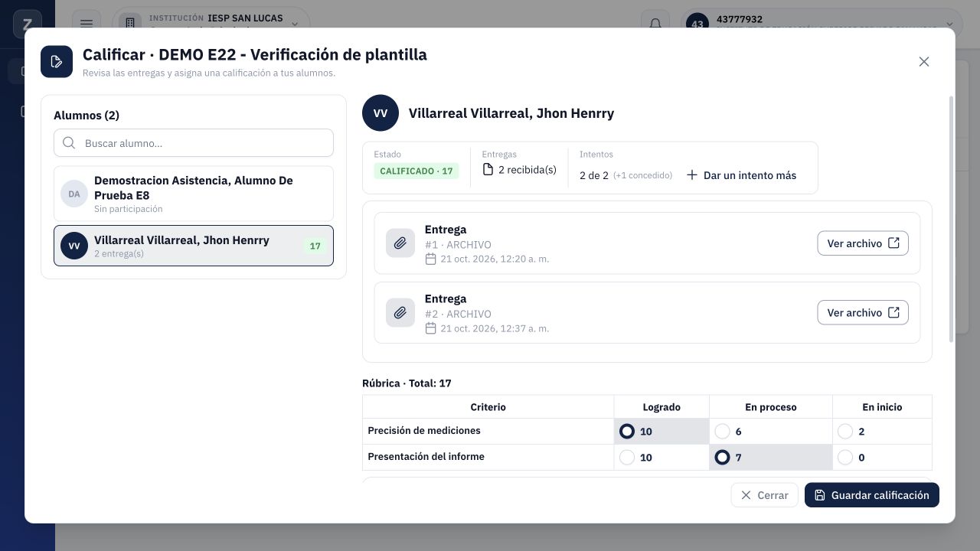Image resolution: width=980 pixels, height=551 pixels.
Task: Click the DA avatar in the students list
Action: pos(74,194)
